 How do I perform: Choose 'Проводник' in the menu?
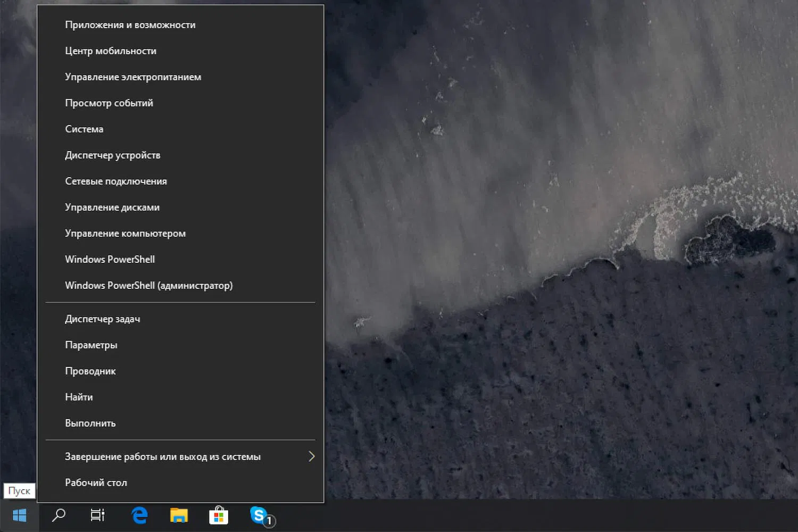click(180, 371)
